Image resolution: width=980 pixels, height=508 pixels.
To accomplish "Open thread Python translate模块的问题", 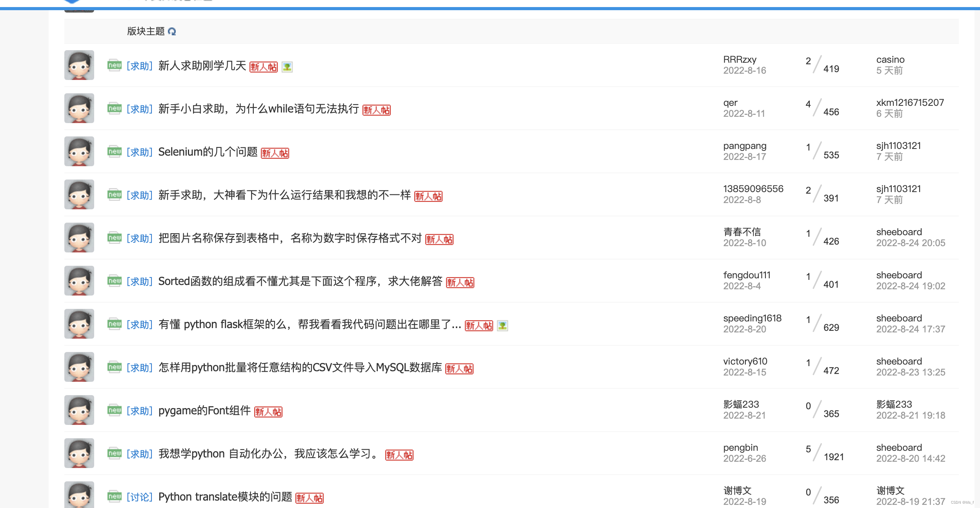I will pyautogui.click(x=225, y=497).
